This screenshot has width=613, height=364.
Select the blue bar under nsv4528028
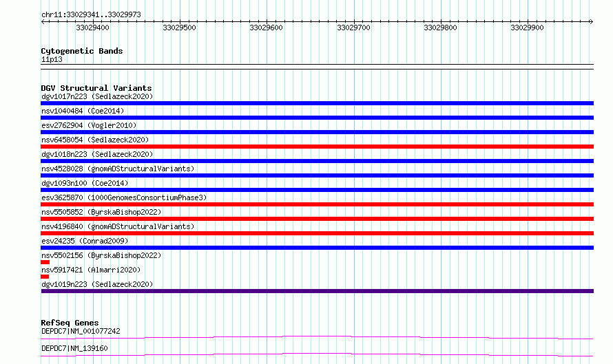[x=317, y=175]
